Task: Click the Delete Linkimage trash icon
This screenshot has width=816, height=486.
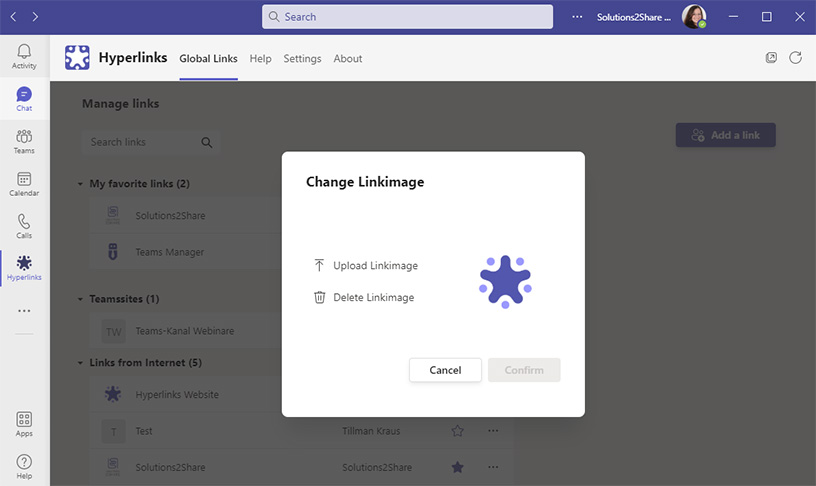Action: (320, 297)
